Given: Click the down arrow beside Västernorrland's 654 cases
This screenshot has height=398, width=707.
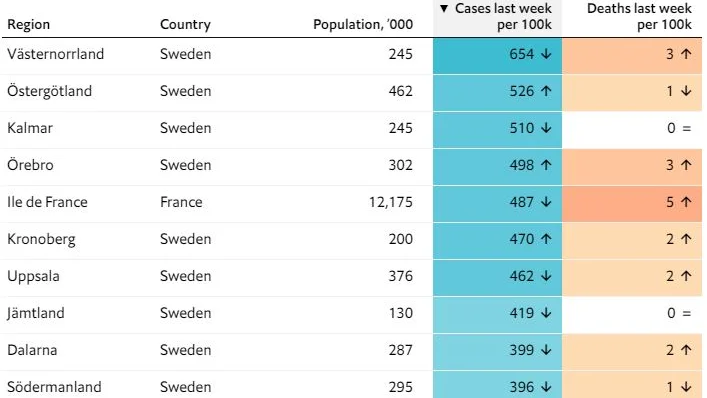Looking at the screenshot, I should 546,54.
